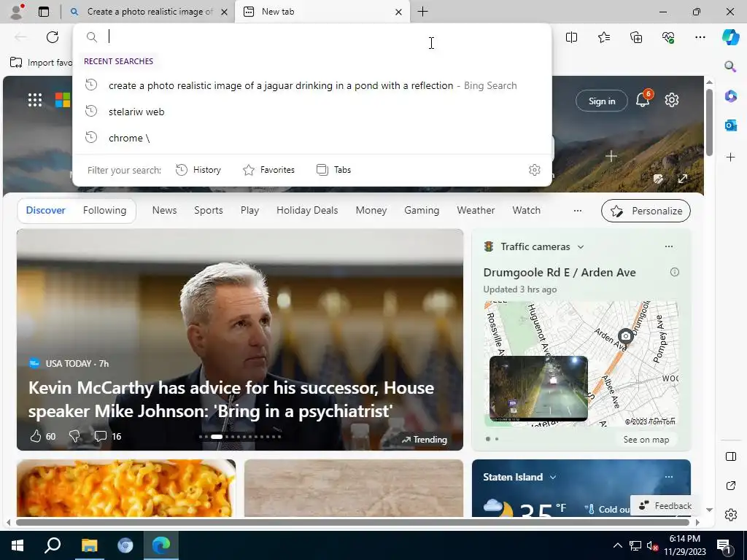Open Kevin McCarthy headline article
Viewport: 747px width, 560px height.
coord(231,399)
